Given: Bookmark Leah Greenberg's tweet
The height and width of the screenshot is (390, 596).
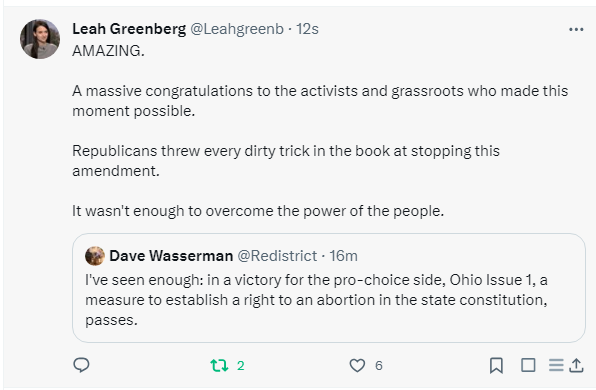Looking at the screenshot, I should 496,365.
